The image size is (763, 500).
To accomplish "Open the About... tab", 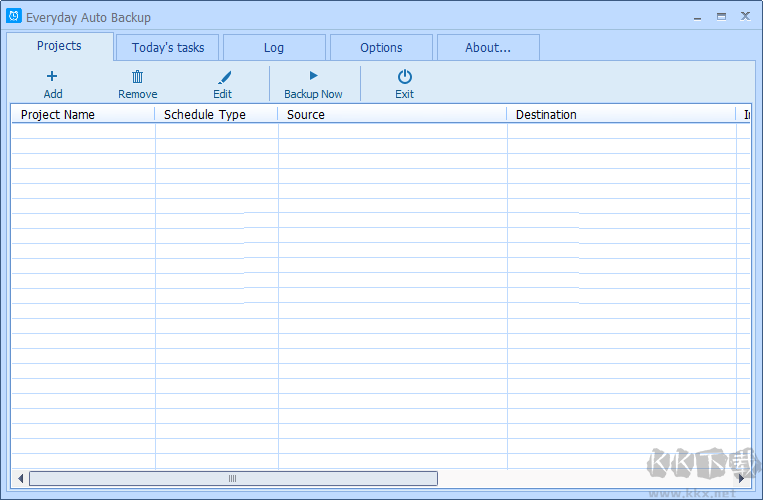I will [488, 48].
